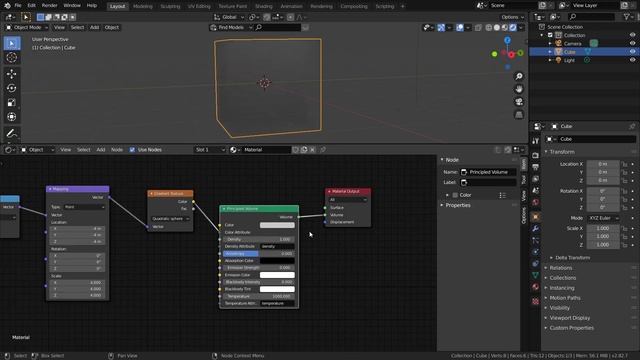Open the XYZ Euler rotation mode dropdown

tap(603, 218)
